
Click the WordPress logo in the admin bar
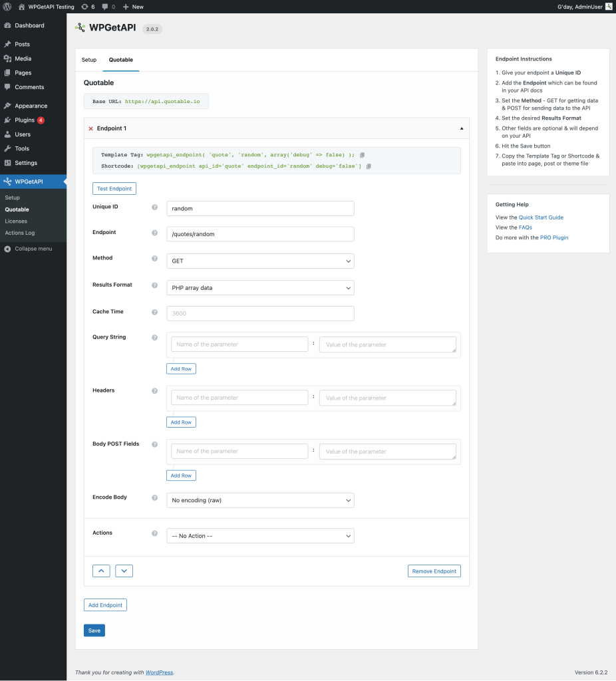click(x=7, y=7)
